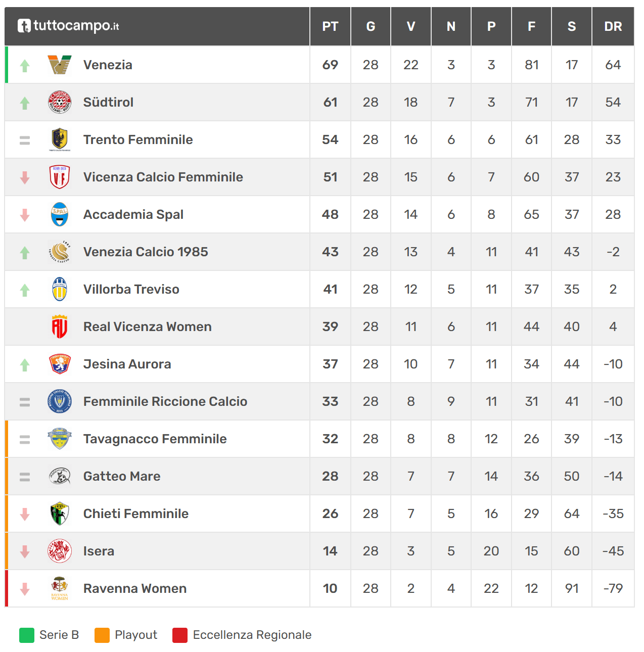Click red down arrow beside Isera

click(25, 551)
